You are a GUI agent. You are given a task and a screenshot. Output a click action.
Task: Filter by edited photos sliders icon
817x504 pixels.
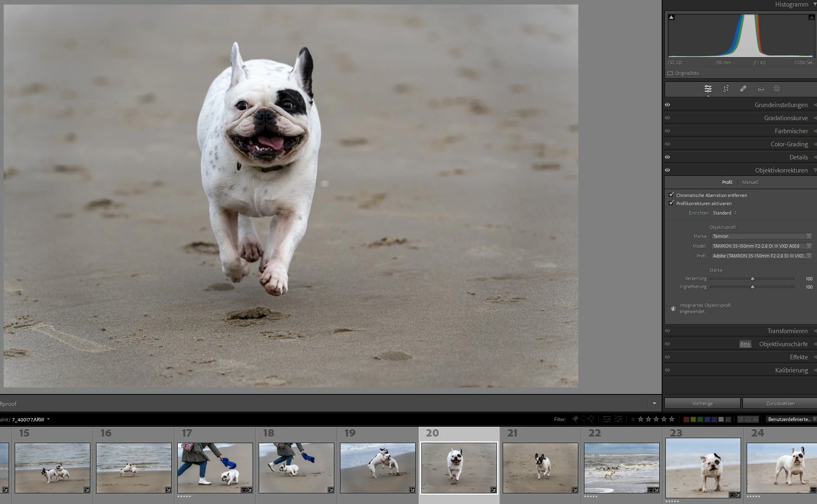[x=607, y=419]
